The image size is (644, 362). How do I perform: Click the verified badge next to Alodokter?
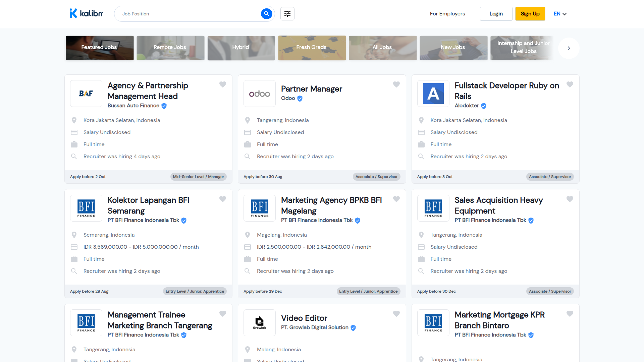[484, 106]
